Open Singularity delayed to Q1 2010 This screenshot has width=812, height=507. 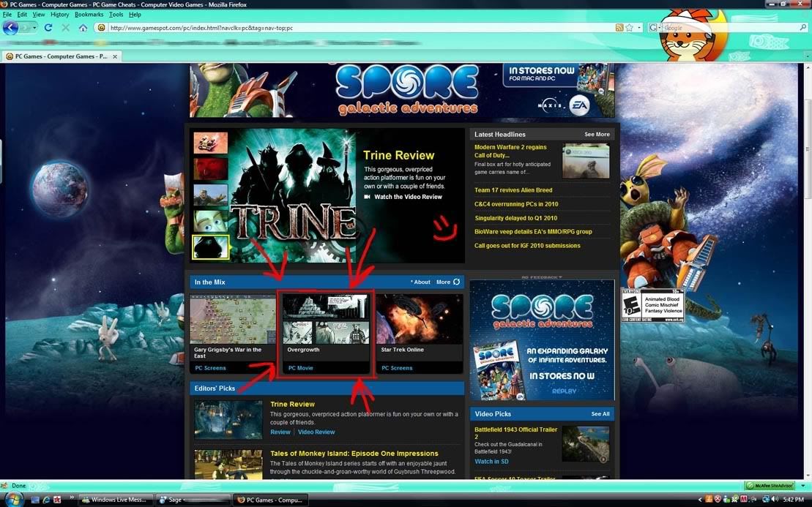point(515,218)
